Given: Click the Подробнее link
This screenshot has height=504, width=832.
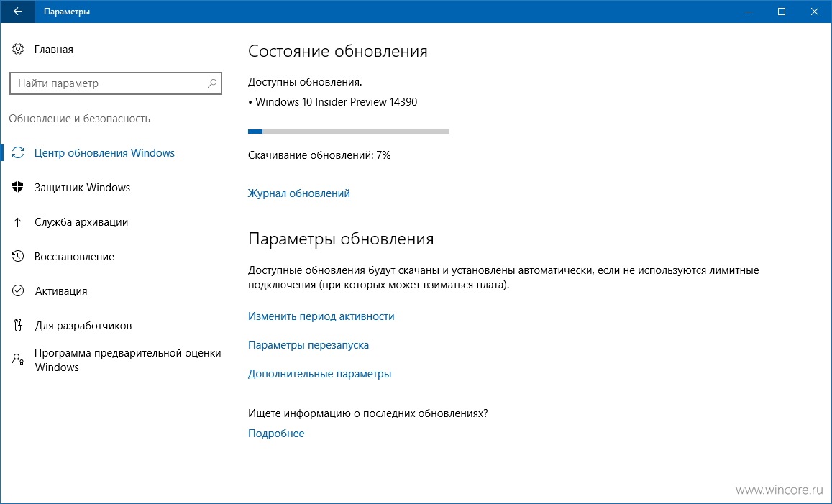Looking at the screenshot, I should point(276,433).
